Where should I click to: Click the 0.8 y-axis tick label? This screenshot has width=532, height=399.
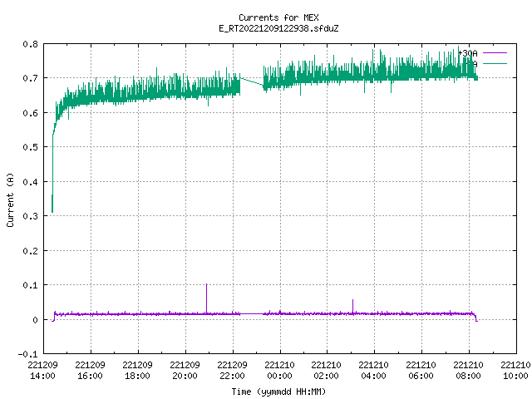(x=30, y=44)
